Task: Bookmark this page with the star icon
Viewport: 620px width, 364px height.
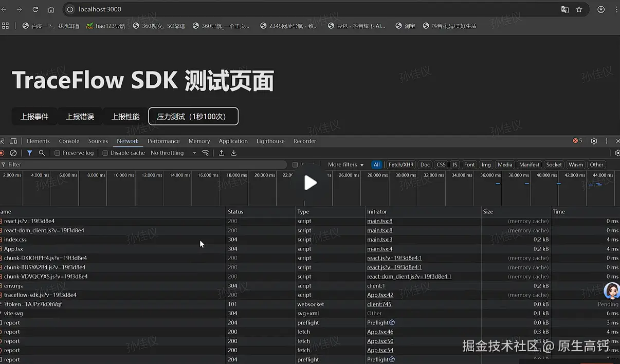Action: point(579,9)
